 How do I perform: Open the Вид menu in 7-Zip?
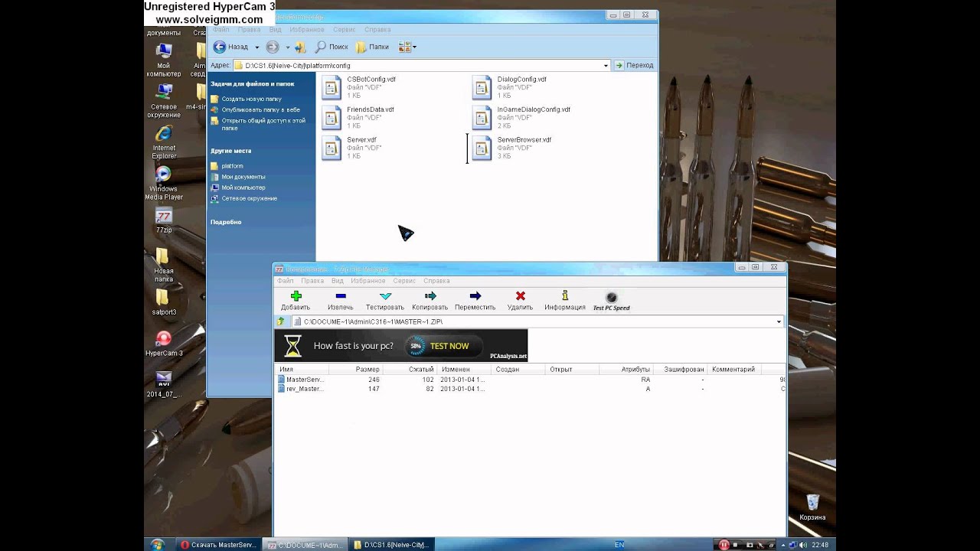(338, 281)
